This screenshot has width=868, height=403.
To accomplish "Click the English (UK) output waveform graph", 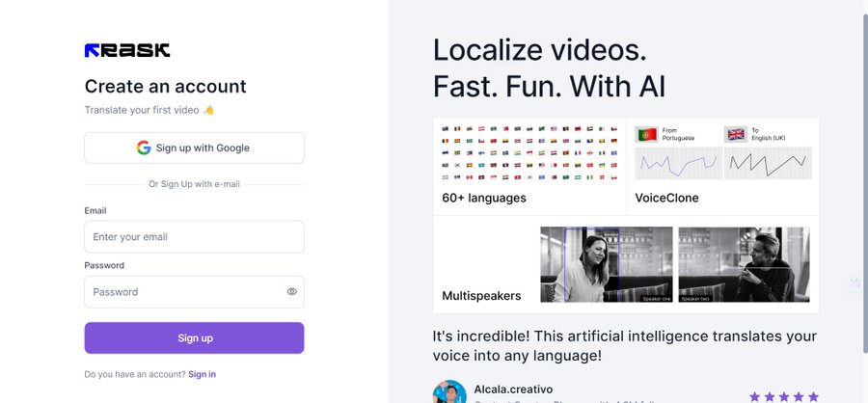I will point(768,163).
